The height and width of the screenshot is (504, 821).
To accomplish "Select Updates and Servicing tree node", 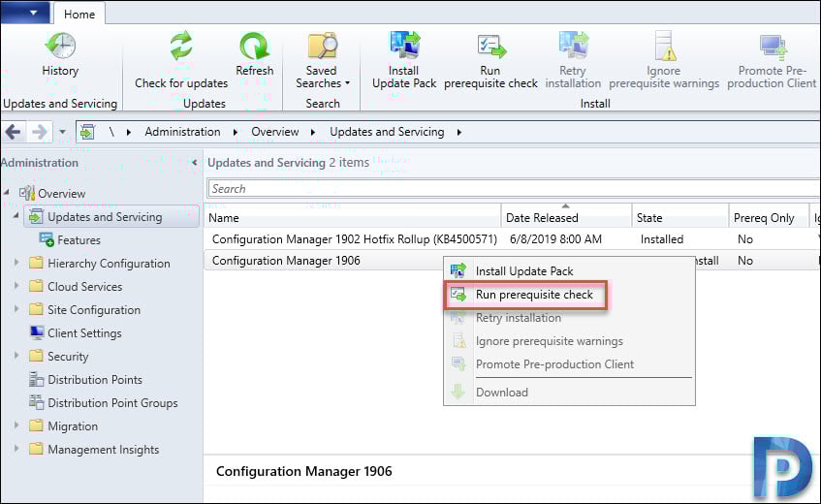I will coord(111,217).
